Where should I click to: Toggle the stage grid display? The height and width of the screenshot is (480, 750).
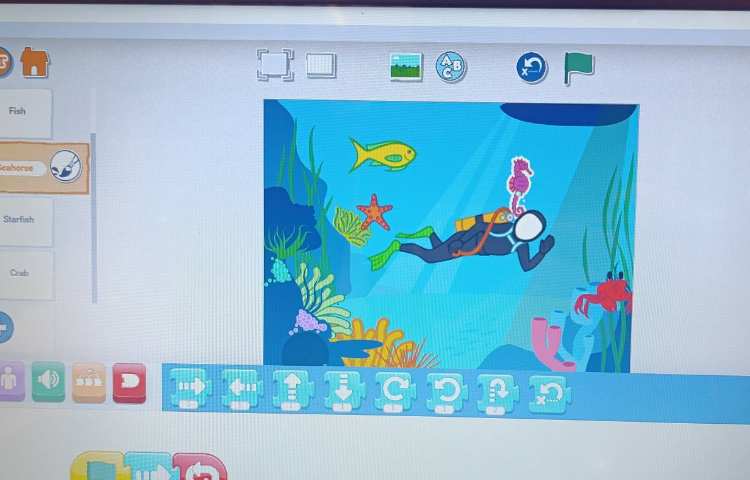click(x=321, y=65)
